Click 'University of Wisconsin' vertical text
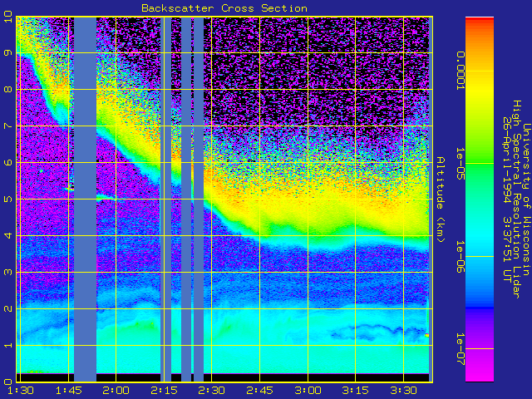 (526, 199)
